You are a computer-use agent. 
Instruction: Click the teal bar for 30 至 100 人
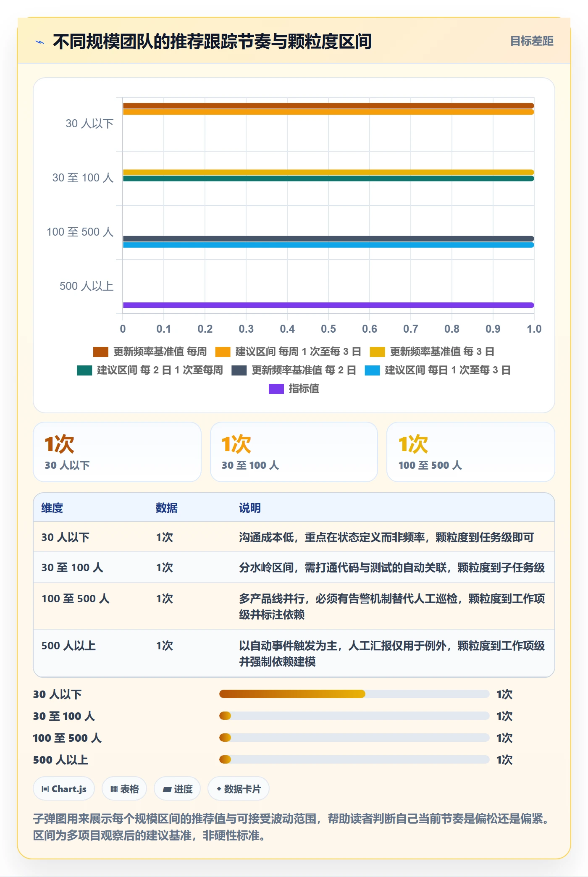[328, 179]
